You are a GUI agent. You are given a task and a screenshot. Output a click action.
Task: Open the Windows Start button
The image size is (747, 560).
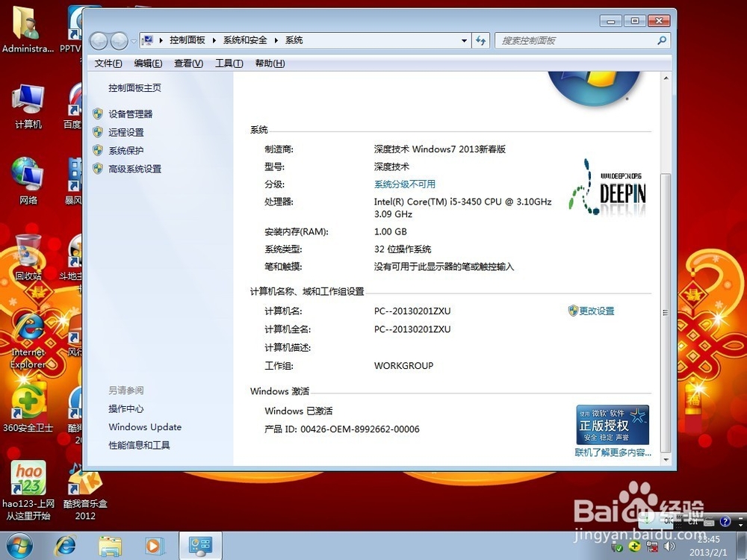pos(19,547)
